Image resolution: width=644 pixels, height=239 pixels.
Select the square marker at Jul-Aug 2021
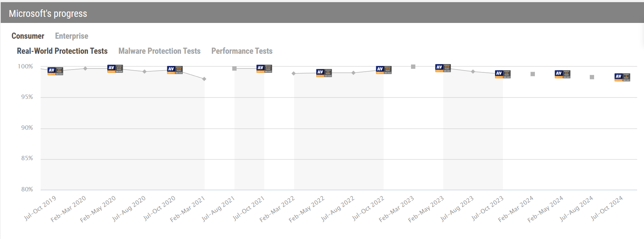click(x=234, y=68)
